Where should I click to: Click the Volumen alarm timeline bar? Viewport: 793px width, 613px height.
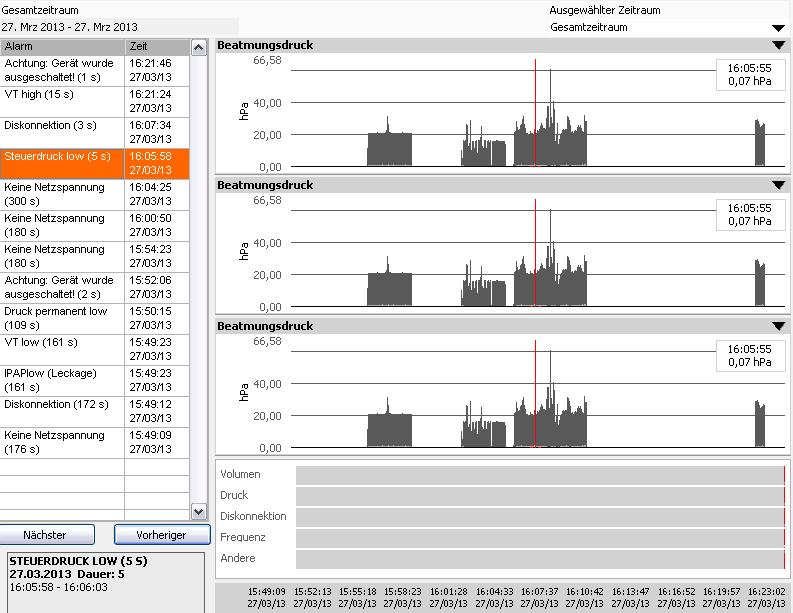point(540,475)
